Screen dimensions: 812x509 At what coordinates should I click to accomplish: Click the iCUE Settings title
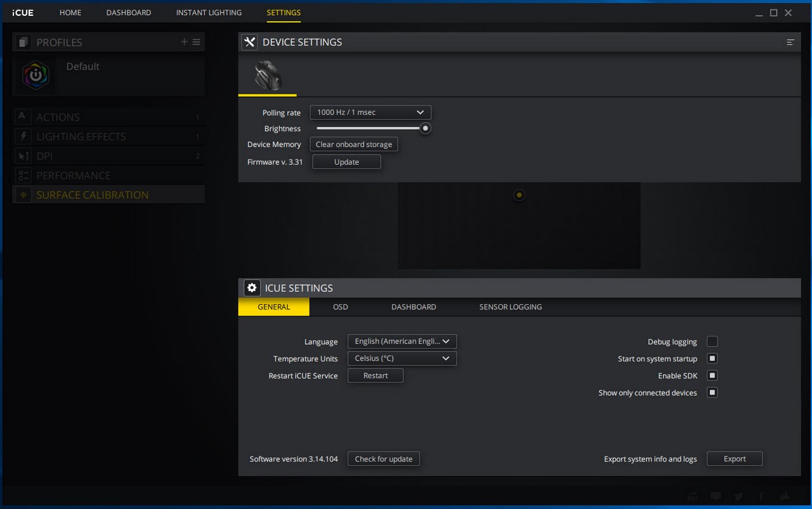[299, 288]
